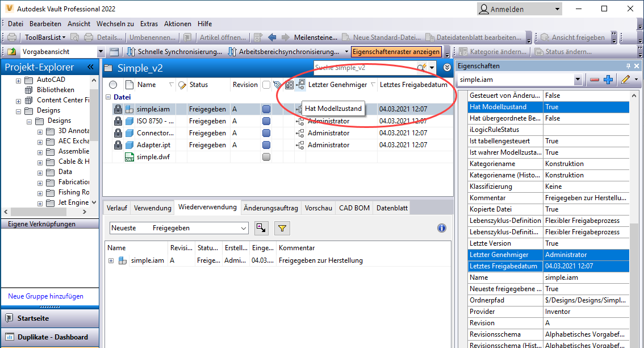Expand simple.iam in Wiederverwendung list
Screen dimensions: 644x348
pyautogui.click(x=111, y=260)
